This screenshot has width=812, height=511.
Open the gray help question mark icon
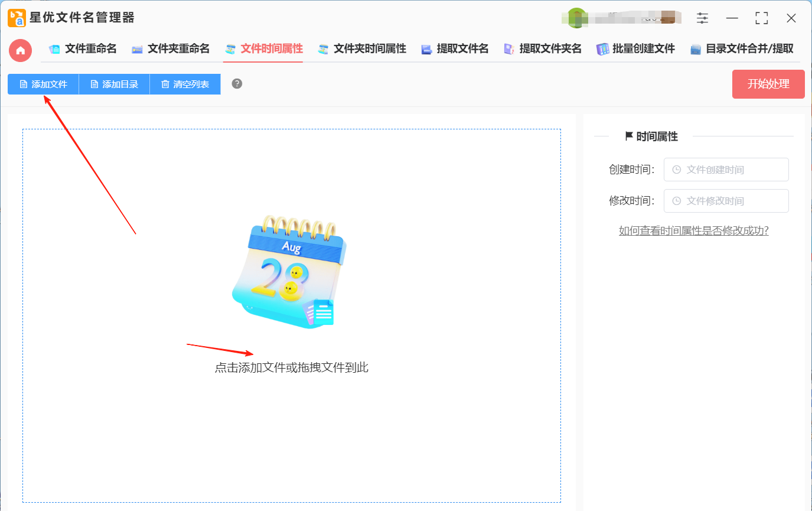(237, 83)
